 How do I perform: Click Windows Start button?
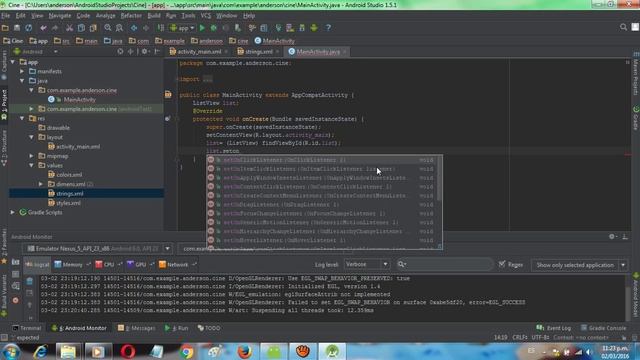coord(10,351)
